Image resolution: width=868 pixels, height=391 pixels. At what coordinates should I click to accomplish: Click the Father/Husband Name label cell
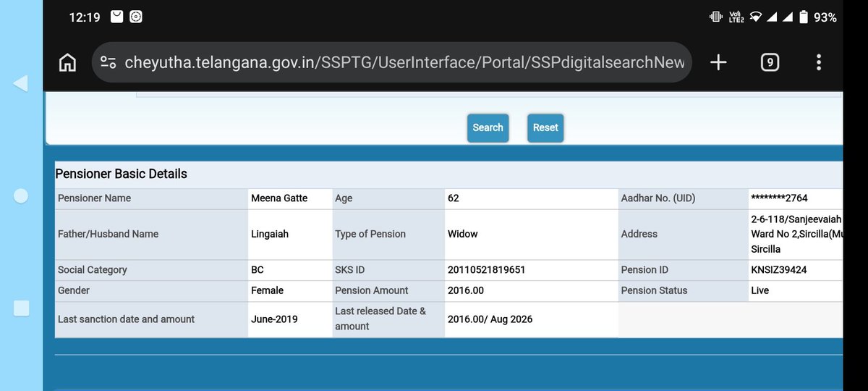click(151, 234)
